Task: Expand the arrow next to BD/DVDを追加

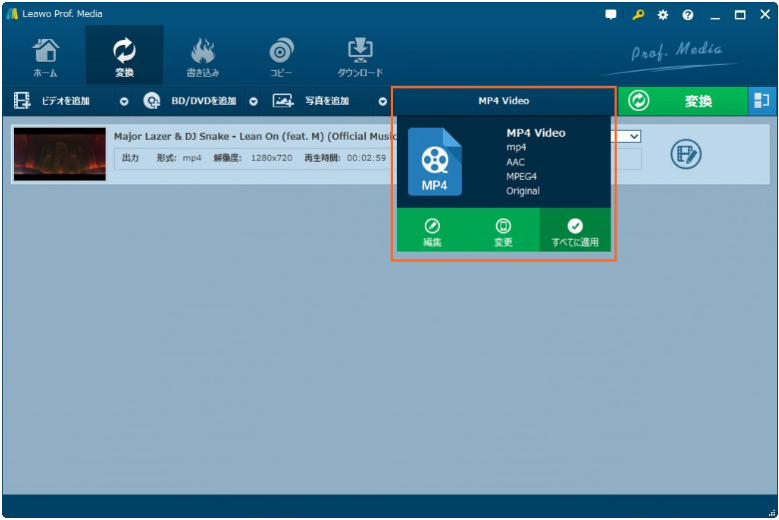Action: (x=253, y=101)
